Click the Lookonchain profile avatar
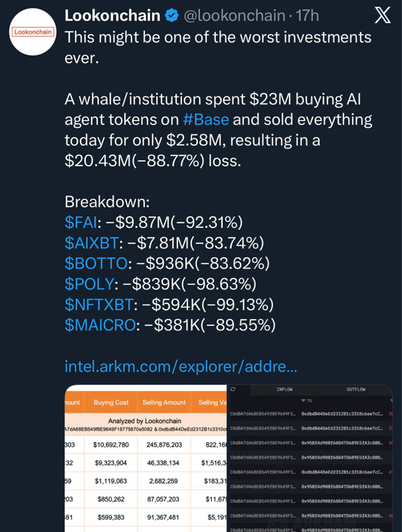The image size is (402, 532). pyautogui.click(x=31, y=32)
